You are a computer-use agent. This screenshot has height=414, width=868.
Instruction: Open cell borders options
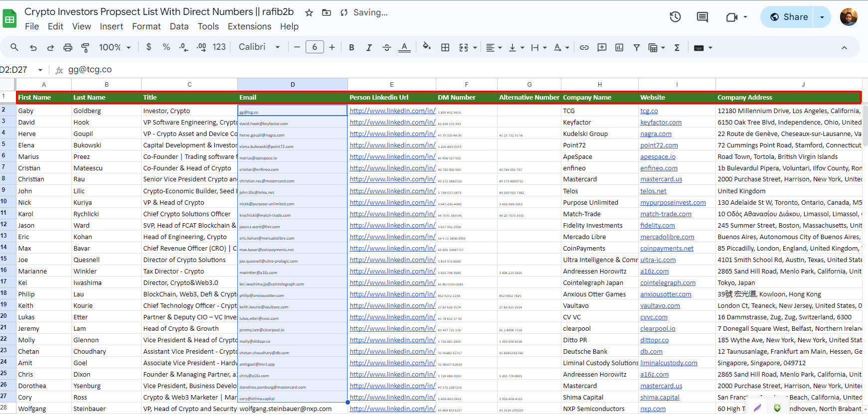(445, 47)
